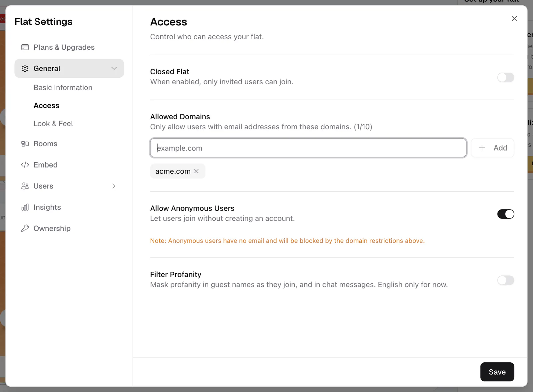Disable the Allow Anonymous Users toggle
This screenshot has height=392, width=533.
point(506,214)
